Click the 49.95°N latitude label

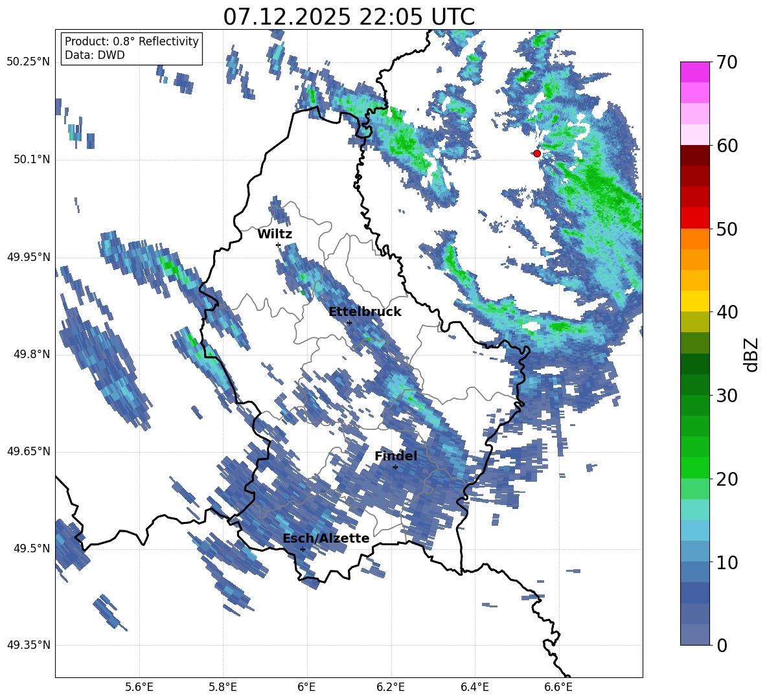(x=29, y=257)
